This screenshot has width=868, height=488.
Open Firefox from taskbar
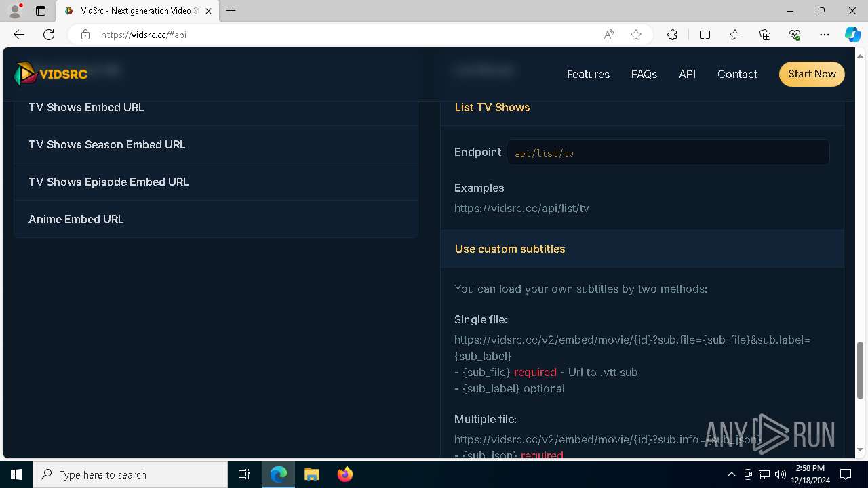[344, 474]
